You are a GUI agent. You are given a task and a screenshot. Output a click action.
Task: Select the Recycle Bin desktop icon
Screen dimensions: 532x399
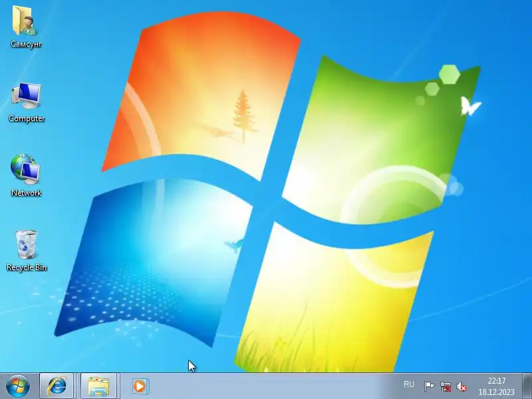coord(27,251)
